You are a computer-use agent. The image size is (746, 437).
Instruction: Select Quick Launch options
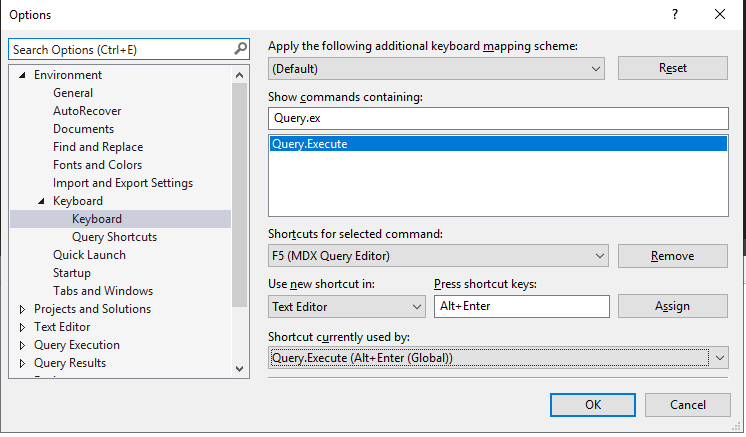tap(89, 255)
